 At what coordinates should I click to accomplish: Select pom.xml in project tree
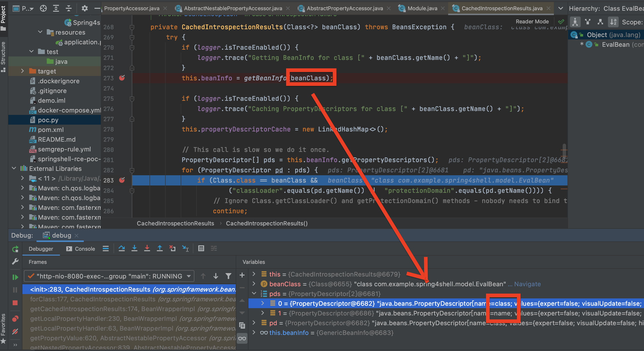coord(51,130)
